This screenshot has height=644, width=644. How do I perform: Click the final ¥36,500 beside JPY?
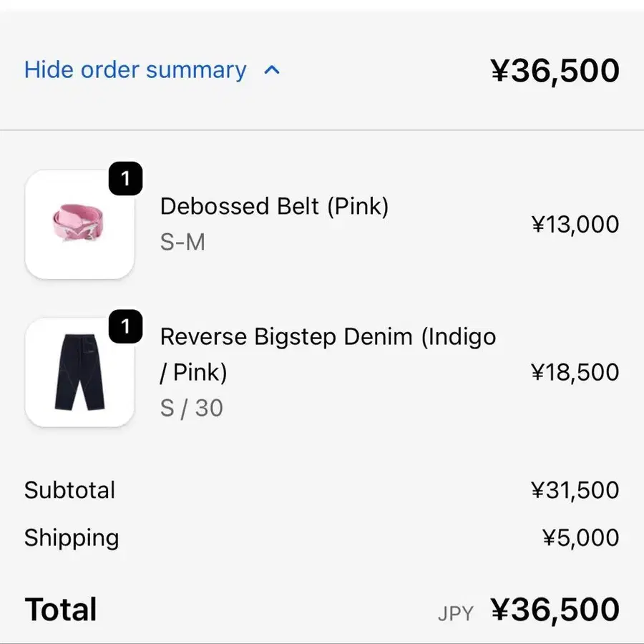pyautogui.click(x=555, y=610)
